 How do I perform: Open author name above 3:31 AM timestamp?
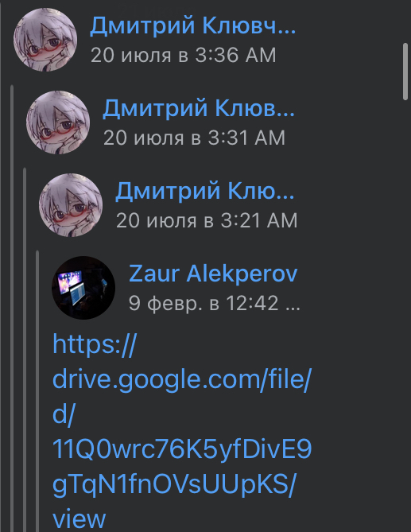[x=199, y=109]
